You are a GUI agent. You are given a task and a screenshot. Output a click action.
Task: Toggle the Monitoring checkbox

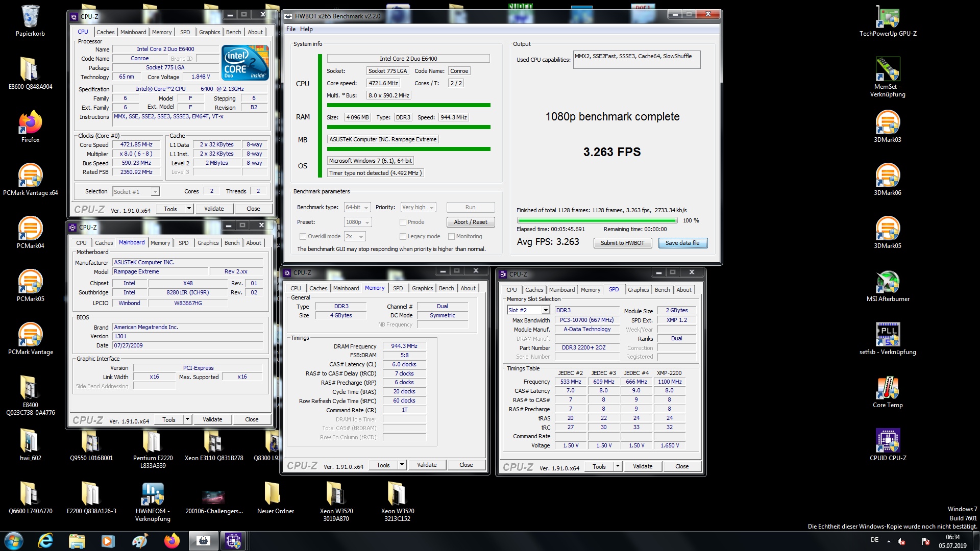tap(451, 237)
